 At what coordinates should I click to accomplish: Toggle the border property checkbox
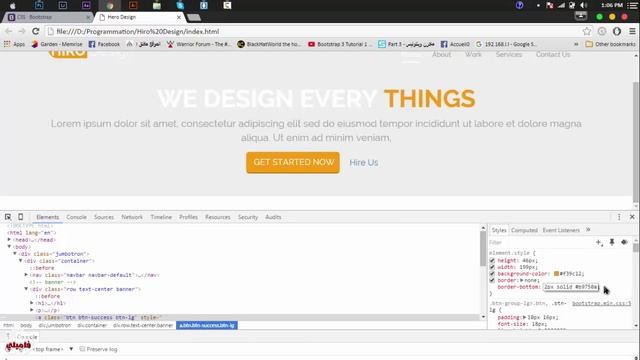[492, 280]
